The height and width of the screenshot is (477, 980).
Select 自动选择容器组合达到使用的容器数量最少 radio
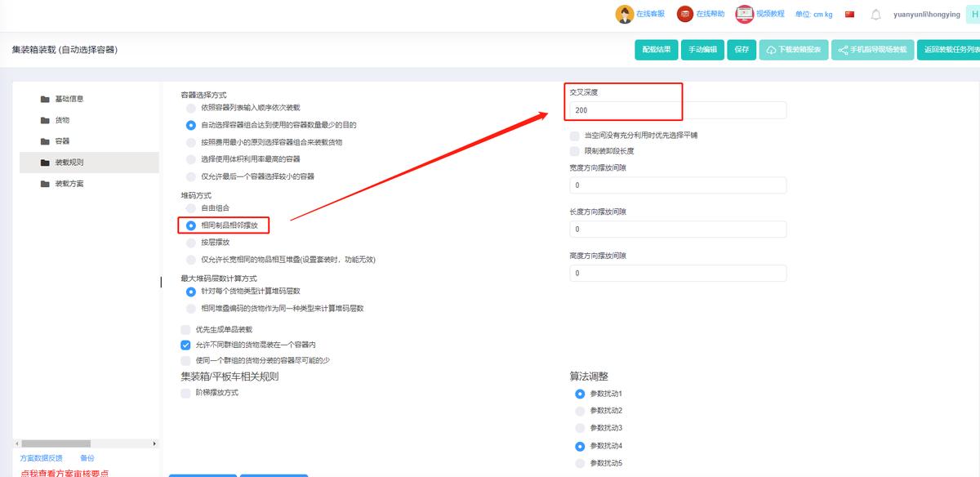[x=190, y=125]
